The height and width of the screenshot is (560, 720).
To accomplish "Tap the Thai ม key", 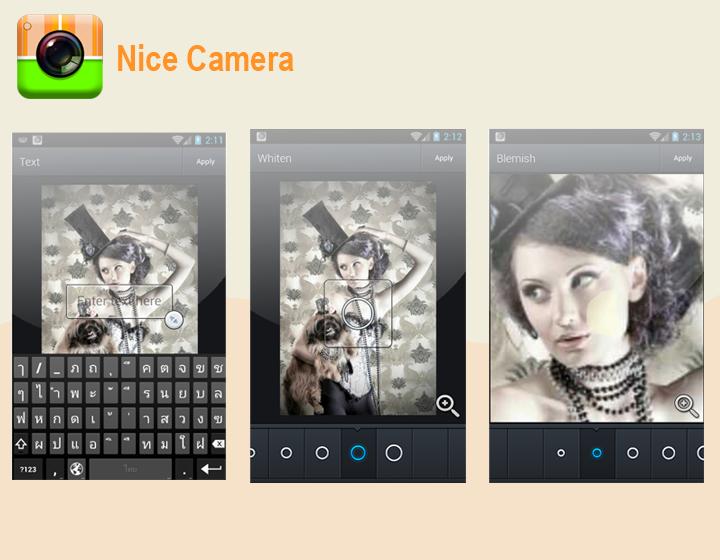I will [x=164, y=444].
